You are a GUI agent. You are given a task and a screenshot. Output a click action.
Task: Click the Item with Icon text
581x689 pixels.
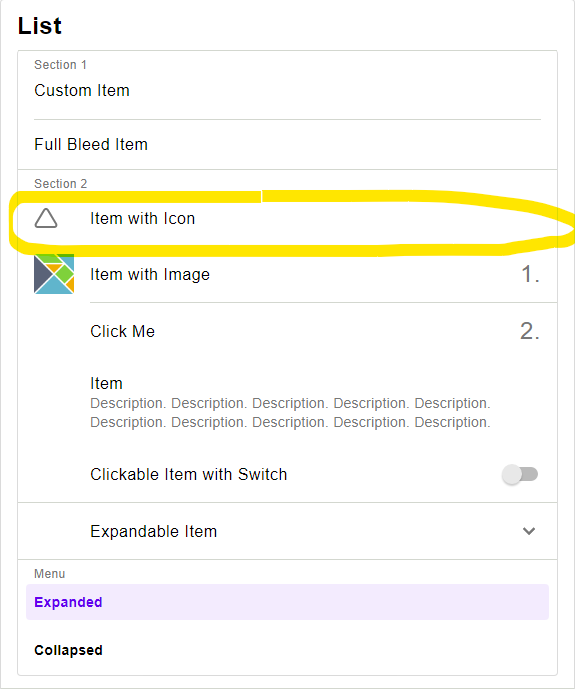[142, 218]
